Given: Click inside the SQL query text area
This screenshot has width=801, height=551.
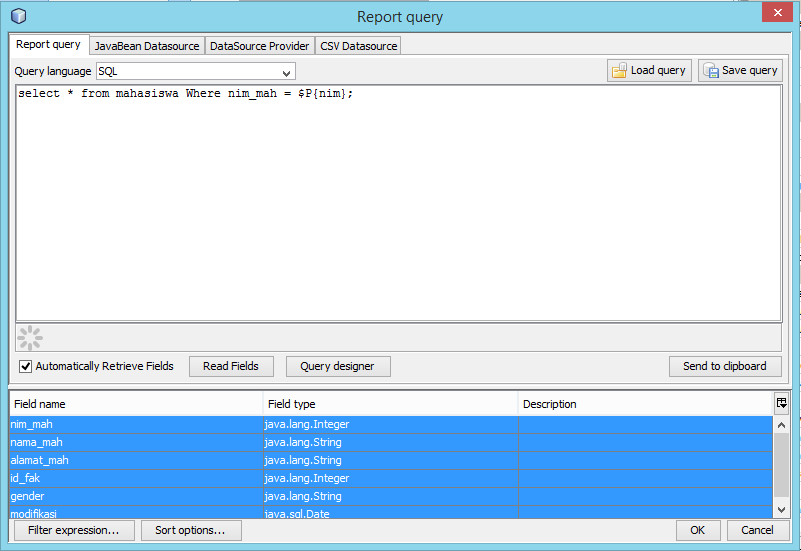Looking at the screenshot, I should click(398, 203).
